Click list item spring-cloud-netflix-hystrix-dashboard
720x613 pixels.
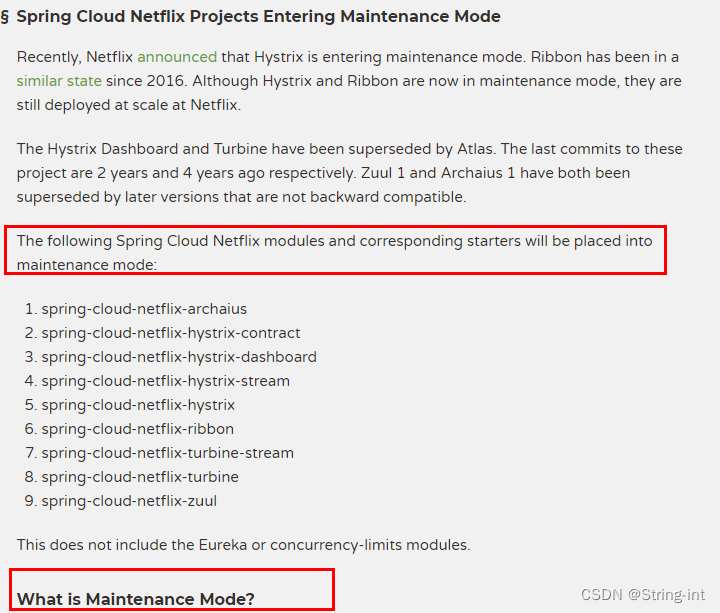179,357
